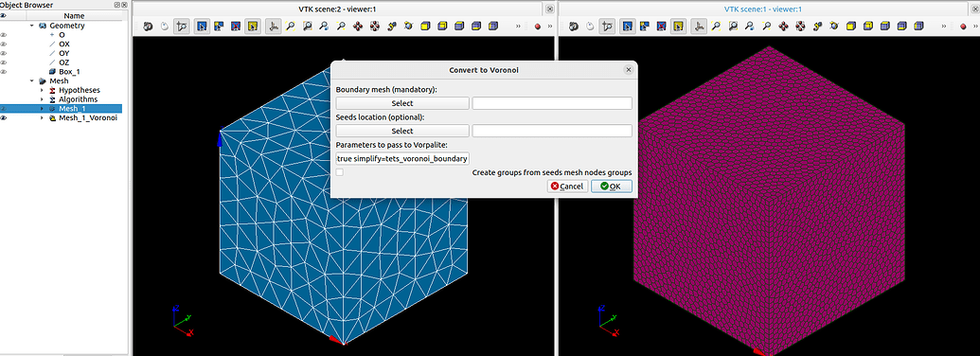Toggle zooming style switch in VTK scene:2 toolbar

tap(182, 27)
